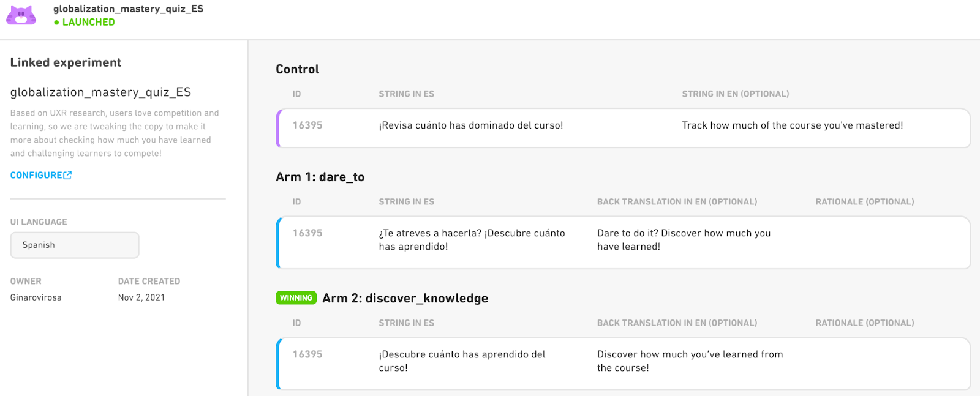Click the date created Nov 2, 2021
This screenshot has width=980, height=396.
pos(141,297)
